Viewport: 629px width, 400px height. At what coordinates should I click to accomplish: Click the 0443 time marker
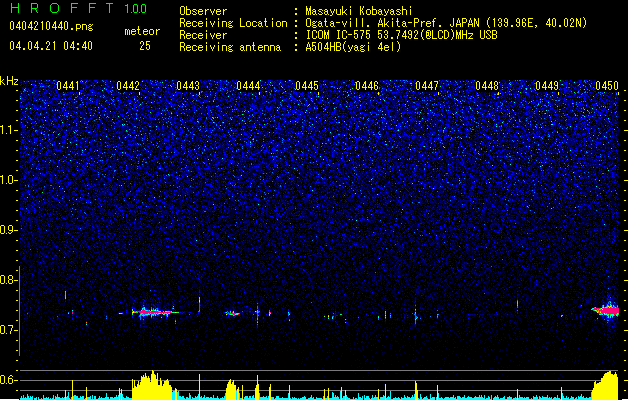[188, 86]
